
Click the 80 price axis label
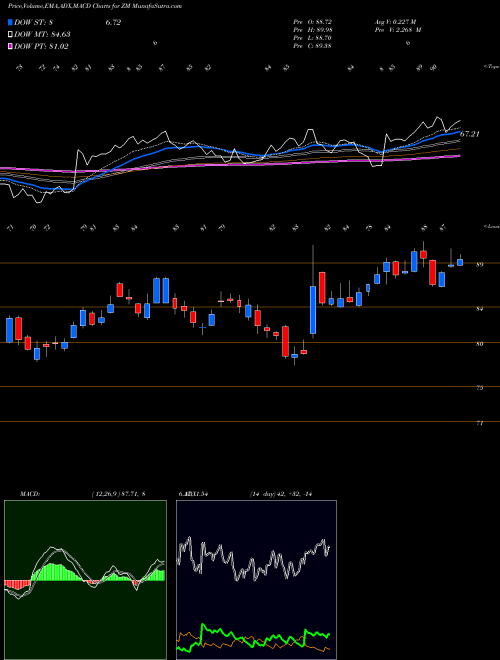479,344
